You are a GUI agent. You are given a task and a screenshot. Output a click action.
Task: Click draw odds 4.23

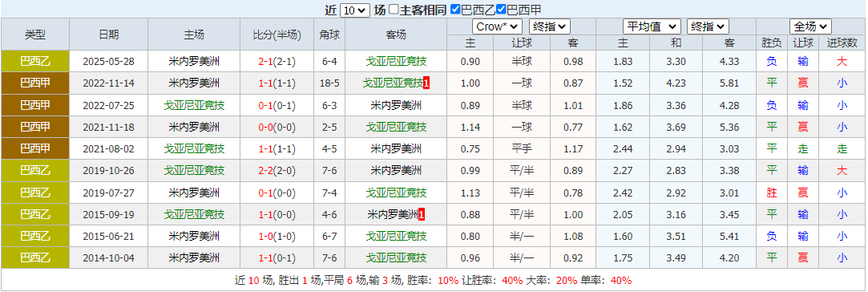tap(676, 83)
